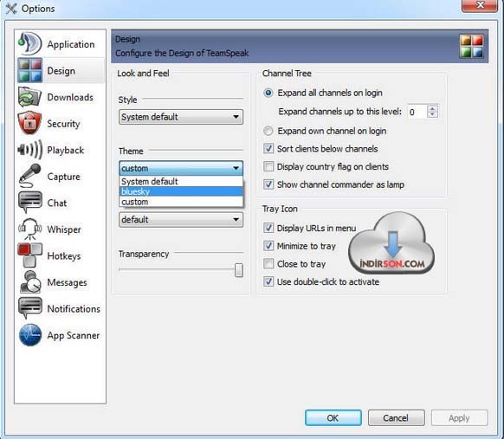The height and width of the screenshot is (439, 504).
Task: Choose bluesky from the Theme list
Action: pos(181,191)
